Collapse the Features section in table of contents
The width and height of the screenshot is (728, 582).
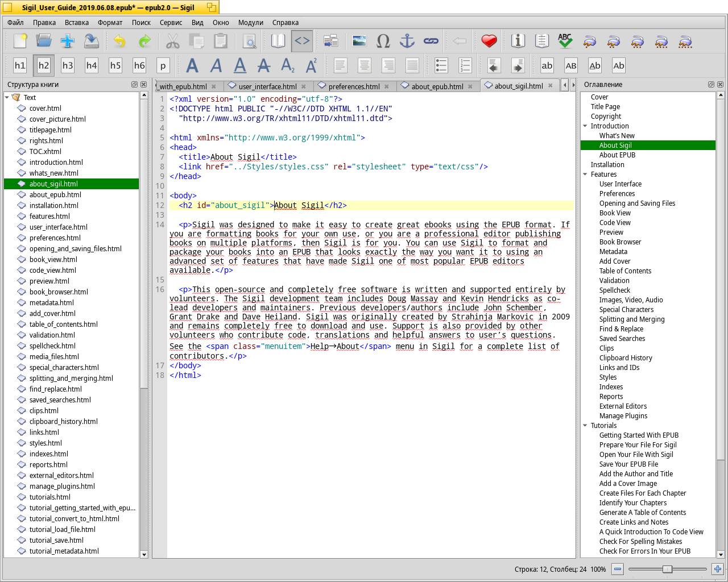[x=585, y=174]
